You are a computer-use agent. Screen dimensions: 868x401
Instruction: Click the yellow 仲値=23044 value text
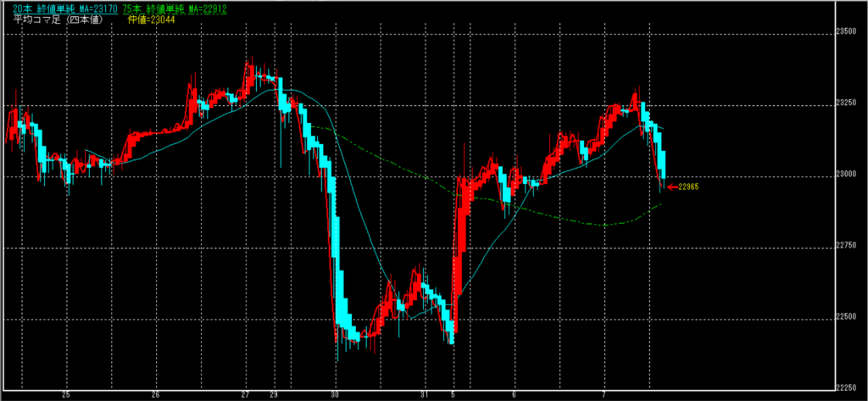click(x=151, y=19)
